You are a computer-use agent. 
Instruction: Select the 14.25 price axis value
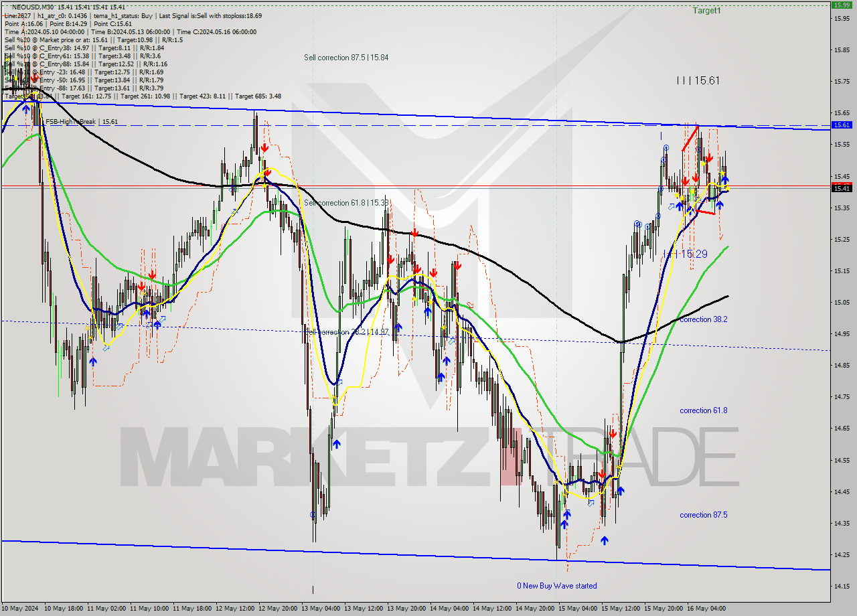tap(842, 554)
